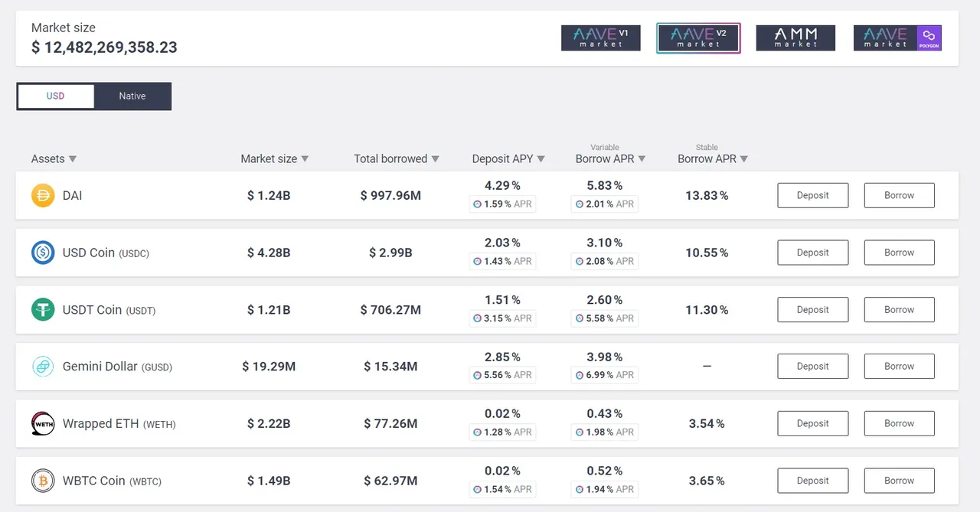Click the DAI asset name
Screen dimensions: 980x512
coord(72,196)
